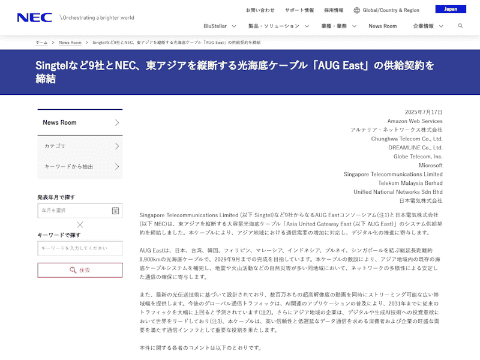Screen dimensions: 480x360
Task: Click the 年月を選択 date input field
Action: 80,210
